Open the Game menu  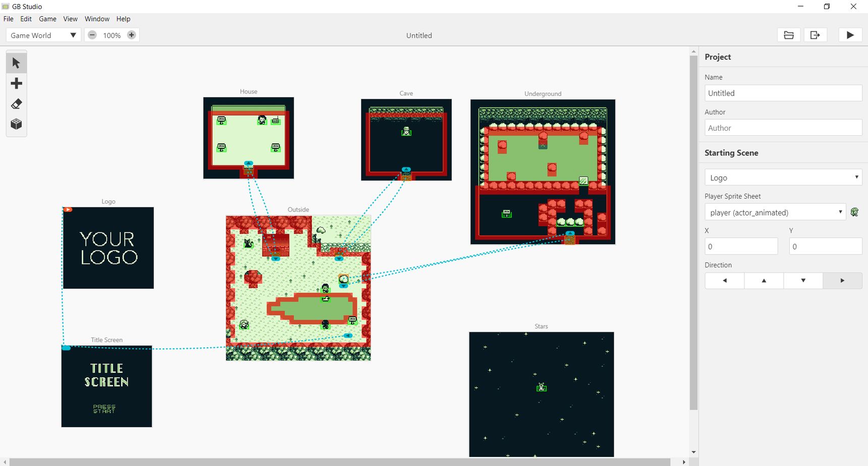pos(47,19)
